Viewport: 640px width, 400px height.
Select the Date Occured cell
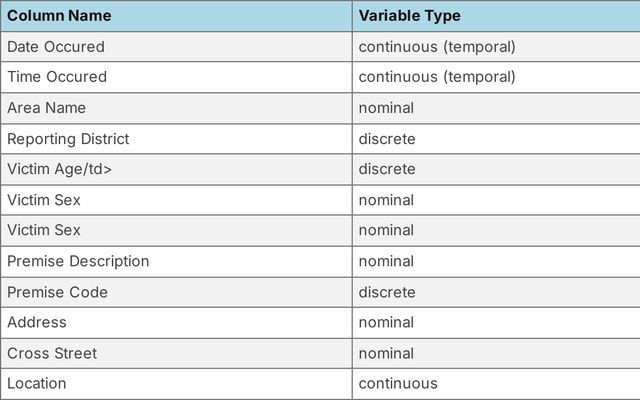[56, 47]
